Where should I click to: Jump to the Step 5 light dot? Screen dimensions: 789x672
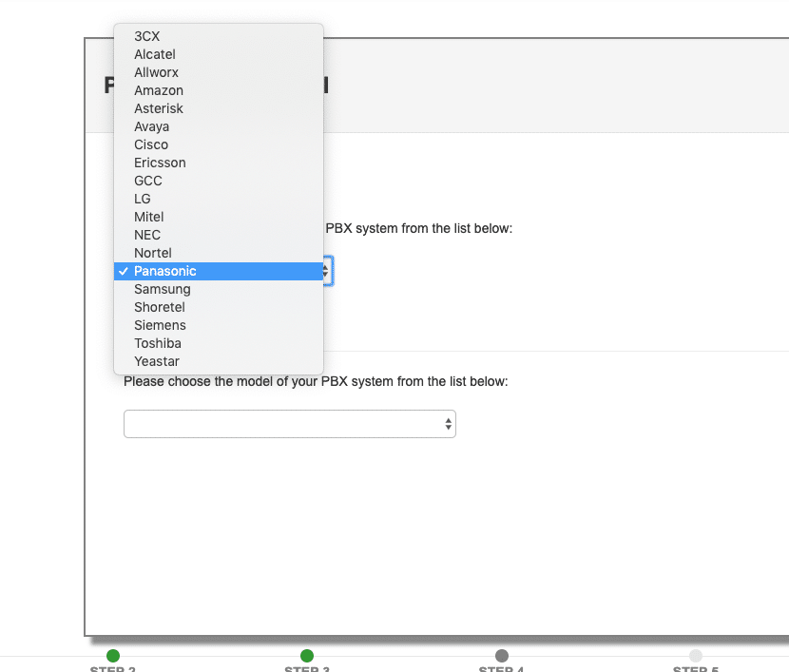[x=696, y=656]
